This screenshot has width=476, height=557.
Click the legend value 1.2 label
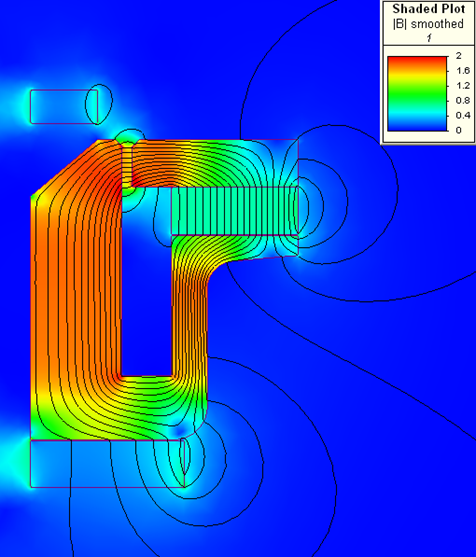(x=463, y=86)
